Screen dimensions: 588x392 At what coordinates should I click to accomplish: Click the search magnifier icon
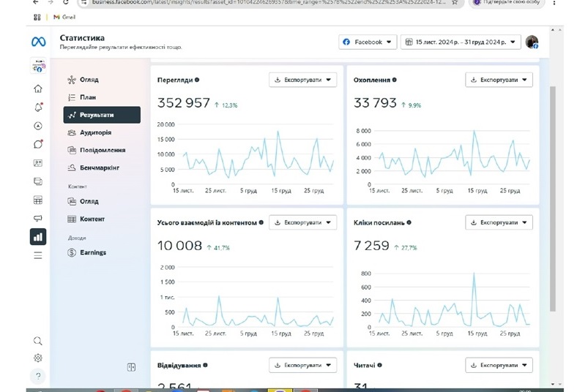[38, 341]
